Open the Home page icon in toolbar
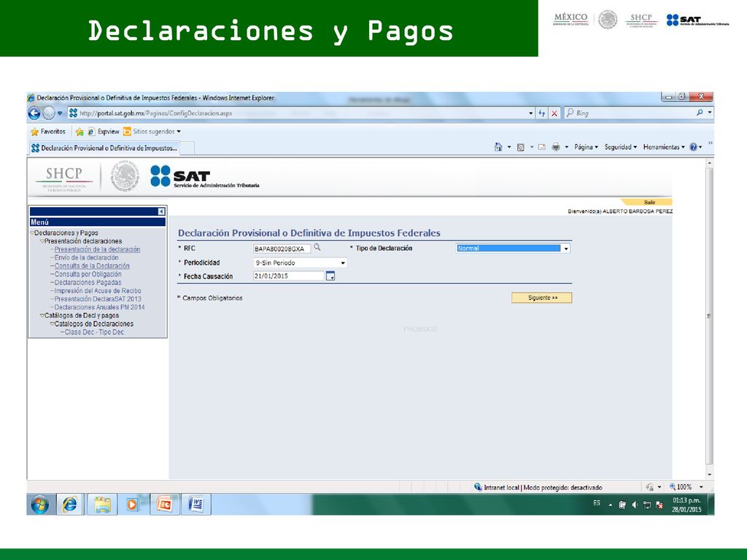The height and width of the screenshot is (560, 747). point(498,147)
